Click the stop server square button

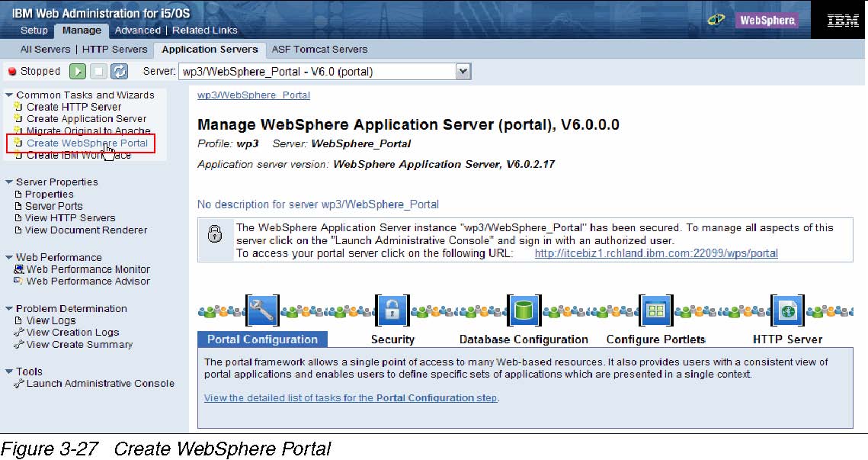click(98, 72)
